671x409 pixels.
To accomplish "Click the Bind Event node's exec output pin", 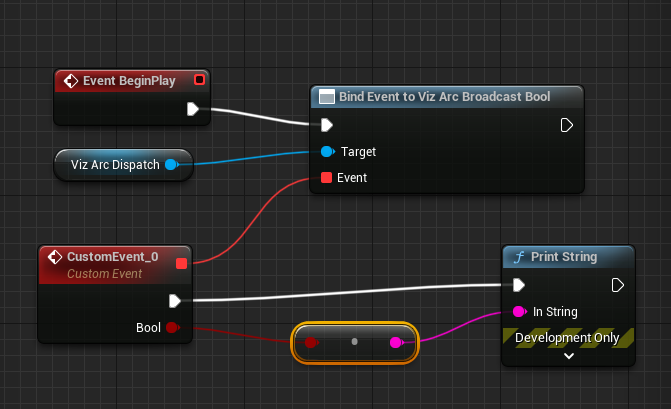I will (x=566, y=125).
